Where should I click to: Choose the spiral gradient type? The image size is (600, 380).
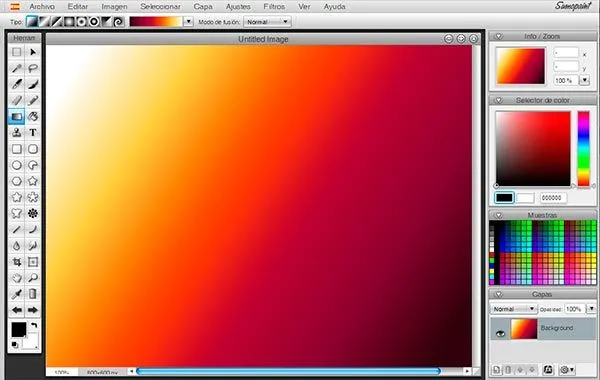coord(119,22)
